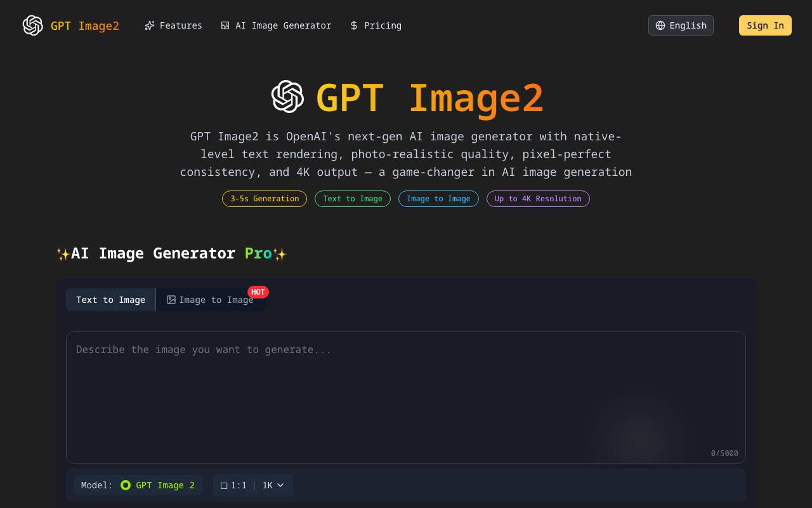This screenshot has width=812, height=508.
Task: Open the 1:1 1K size dropdown
Action: click(252, 485)
